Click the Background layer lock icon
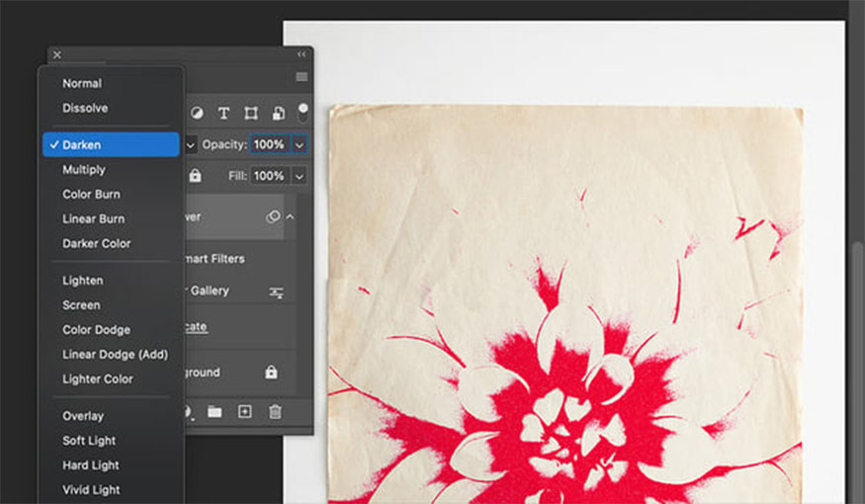The image size is (865, 504). click(x=271, y=373)
